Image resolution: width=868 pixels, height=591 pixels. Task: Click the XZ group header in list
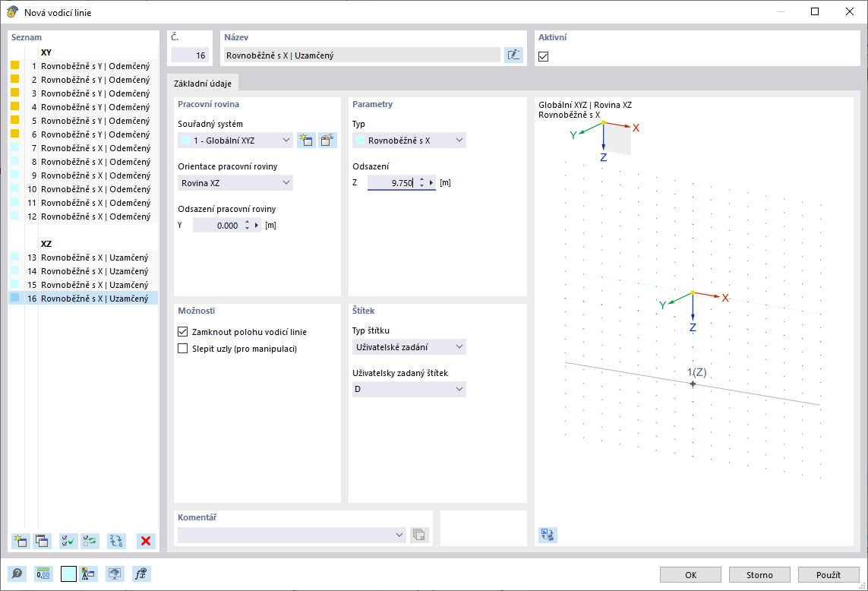[x=46, y=244]
